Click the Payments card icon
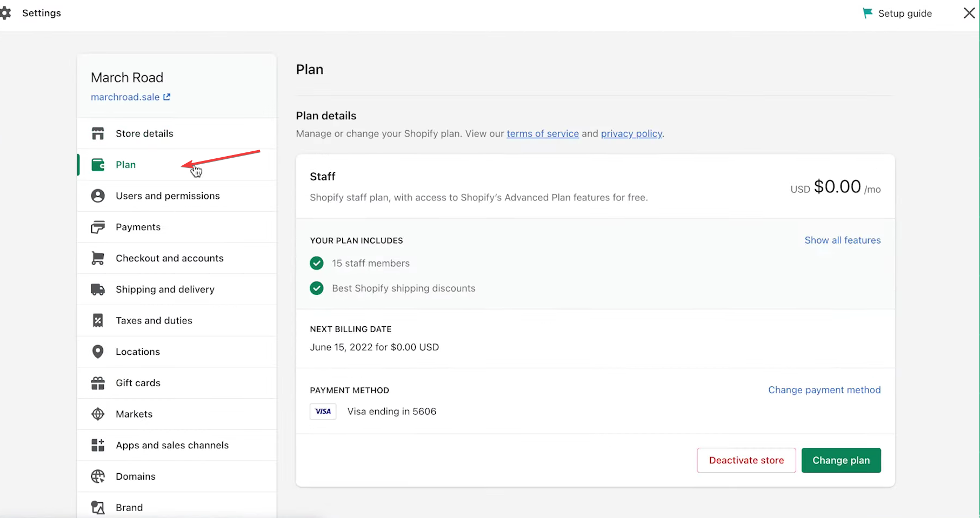 [98, 227]
